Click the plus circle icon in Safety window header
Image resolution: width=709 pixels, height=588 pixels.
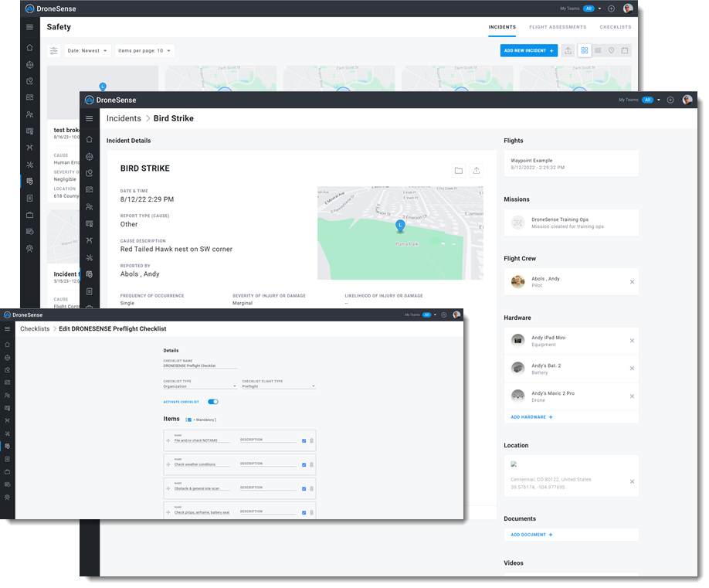pos(612,8)
